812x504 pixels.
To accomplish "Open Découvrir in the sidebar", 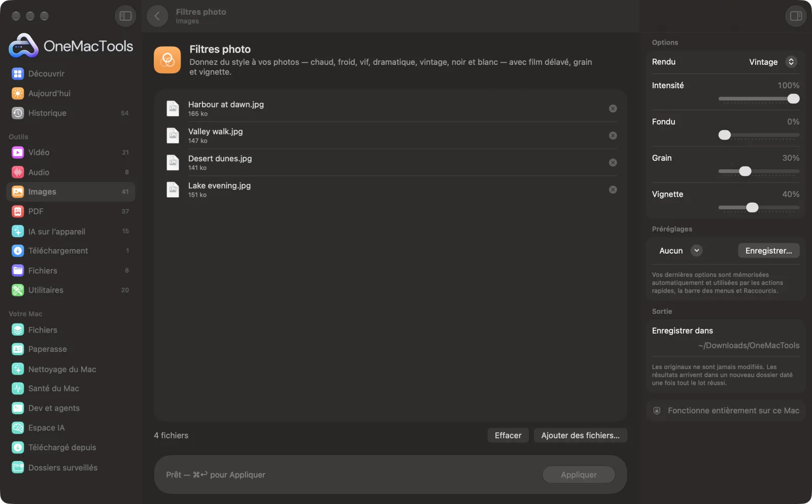I will tap(71, 74).
